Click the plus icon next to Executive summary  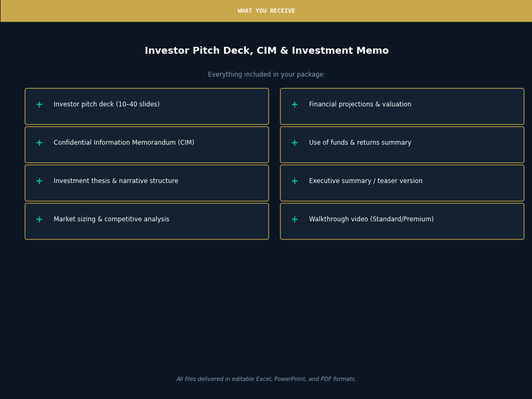(295, 181)
